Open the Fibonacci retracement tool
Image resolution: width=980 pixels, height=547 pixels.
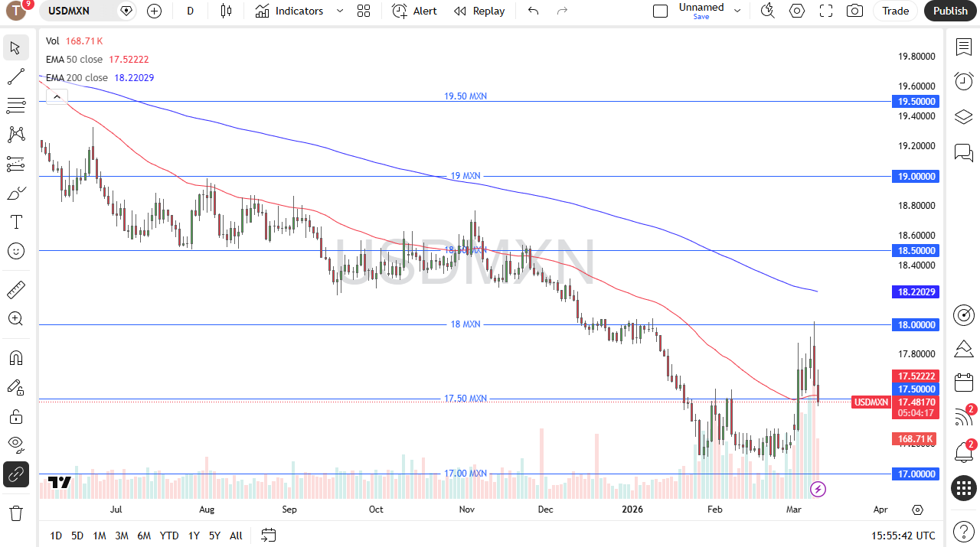pos(15,106)
